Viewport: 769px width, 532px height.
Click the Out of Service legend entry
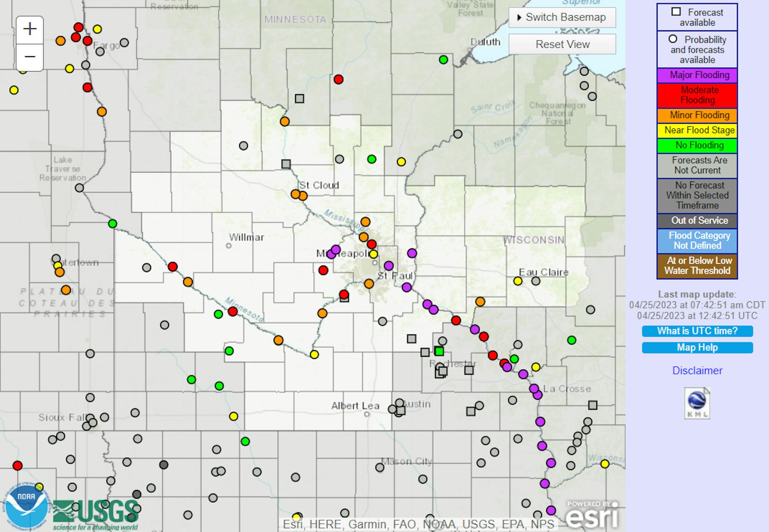697,221
